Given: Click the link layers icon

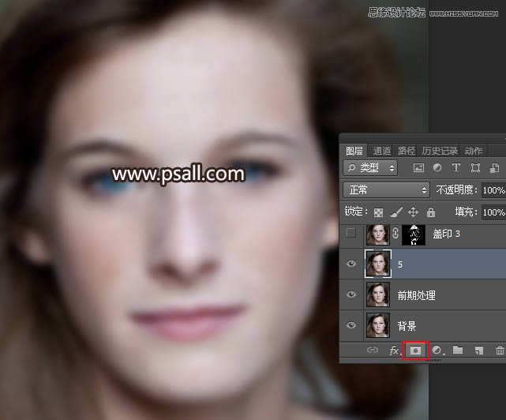Looking at the screenshot, I should click(373, 351).
